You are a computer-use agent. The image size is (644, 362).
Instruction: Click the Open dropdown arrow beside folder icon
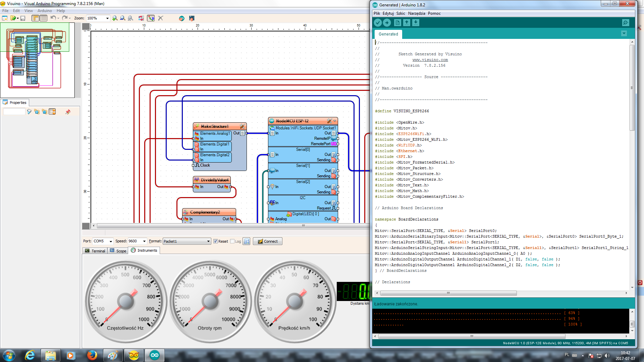18,18
